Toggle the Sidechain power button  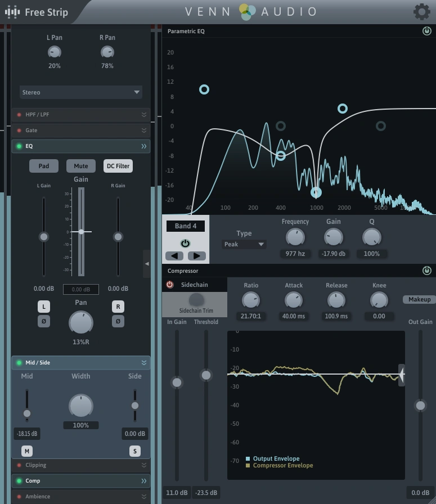(x=170, y=285)
